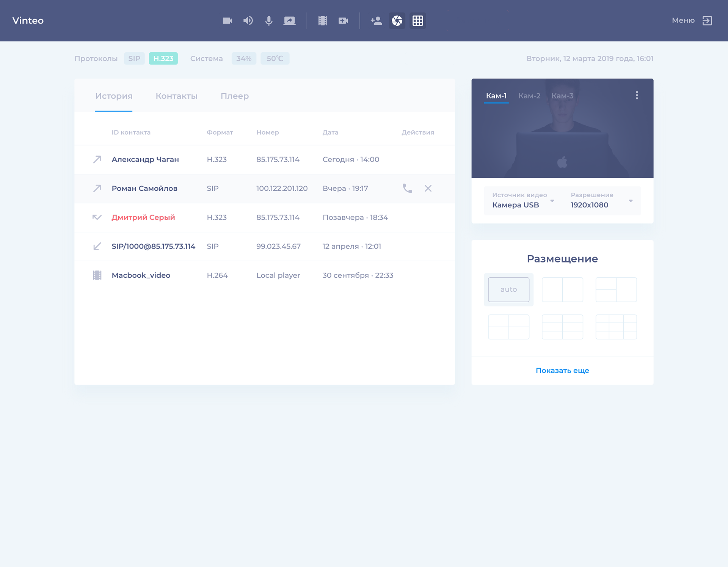Screen dimensions: 728x567
Task: Call Роман Самойлов with phone icon
Action: click(x=407, y=188)
